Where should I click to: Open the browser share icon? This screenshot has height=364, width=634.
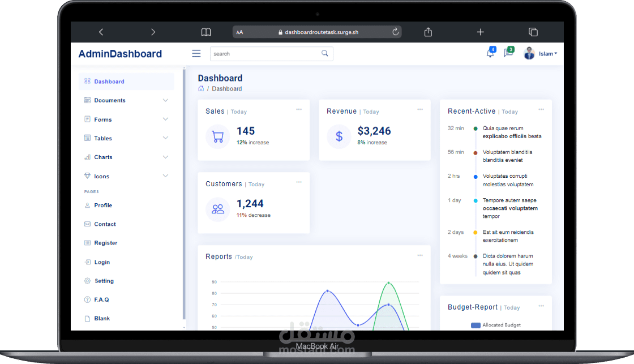(428, 32)
